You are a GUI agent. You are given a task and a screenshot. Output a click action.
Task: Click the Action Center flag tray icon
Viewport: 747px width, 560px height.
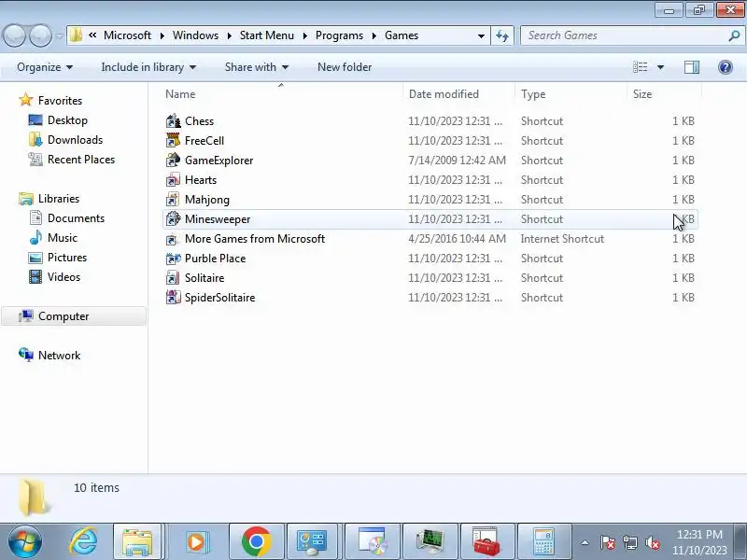click(608, 542)
